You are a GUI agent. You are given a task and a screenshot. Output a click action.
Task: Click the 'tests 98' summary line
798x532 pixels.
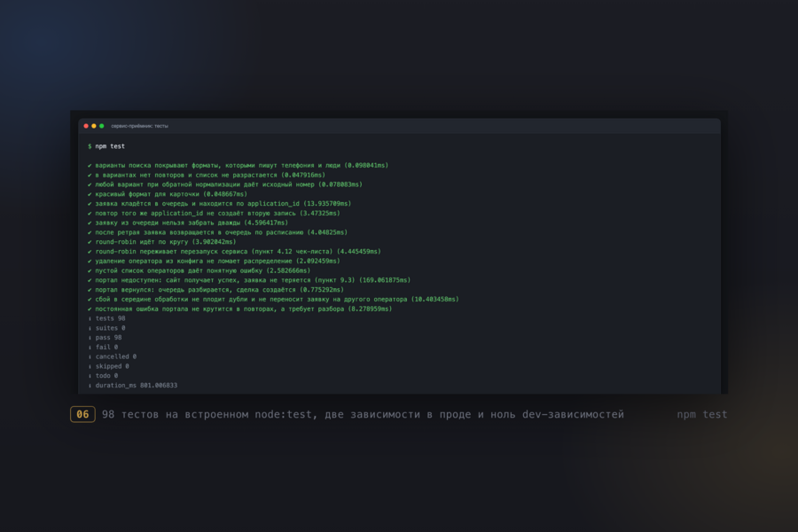tap(107, 318)
